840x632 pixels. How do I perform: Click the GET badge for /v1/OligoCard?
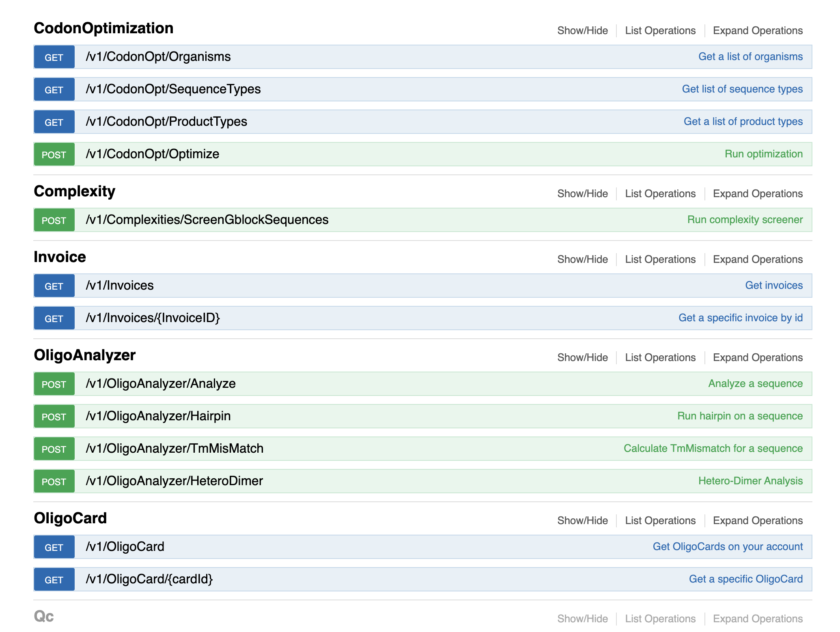54,547
